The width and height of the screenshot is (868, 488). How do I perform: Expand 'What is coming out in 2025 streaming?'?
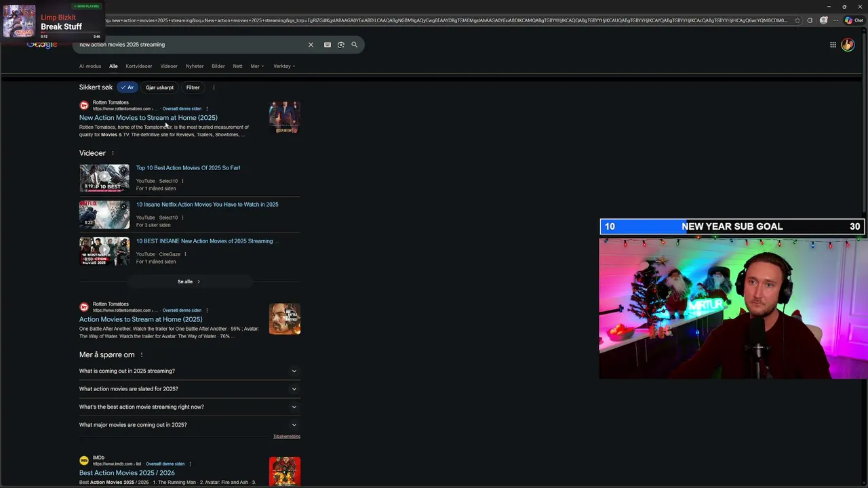(x=190, y=371)
